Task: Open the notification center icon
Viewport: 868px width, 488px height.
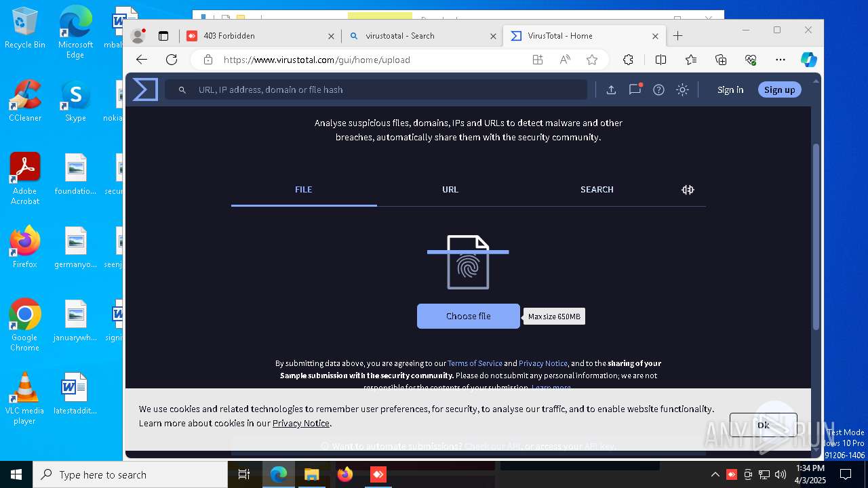Action: [846, 474]
